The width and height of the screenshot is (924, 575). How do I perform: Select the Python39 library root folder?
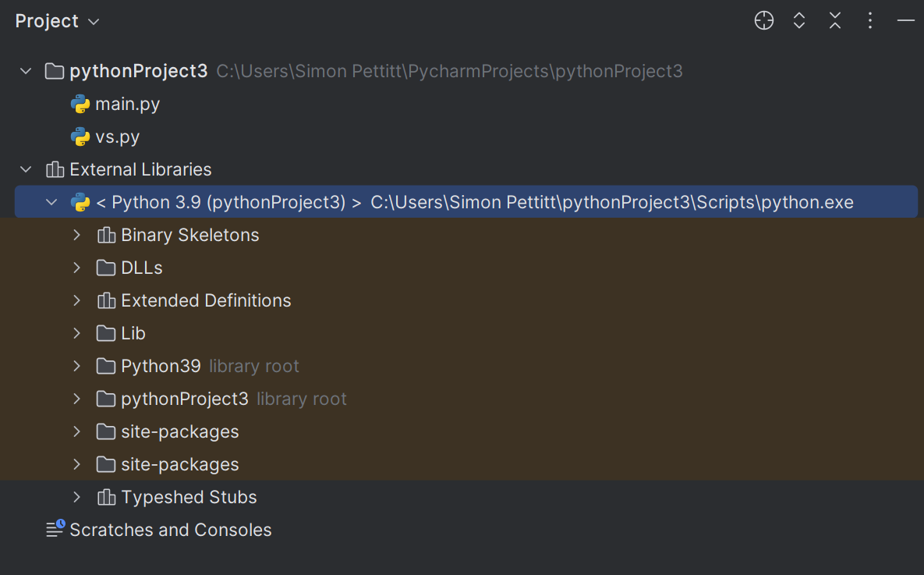(x=161, y=366)
